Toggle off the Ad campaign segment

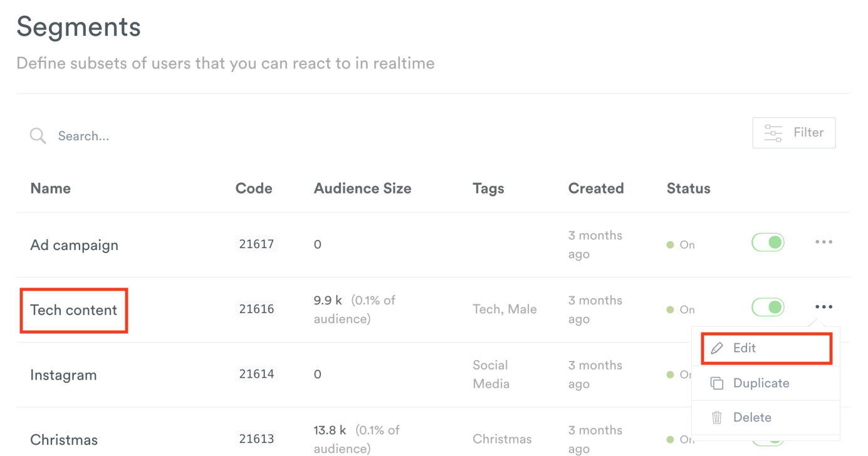tap(768, 242)
